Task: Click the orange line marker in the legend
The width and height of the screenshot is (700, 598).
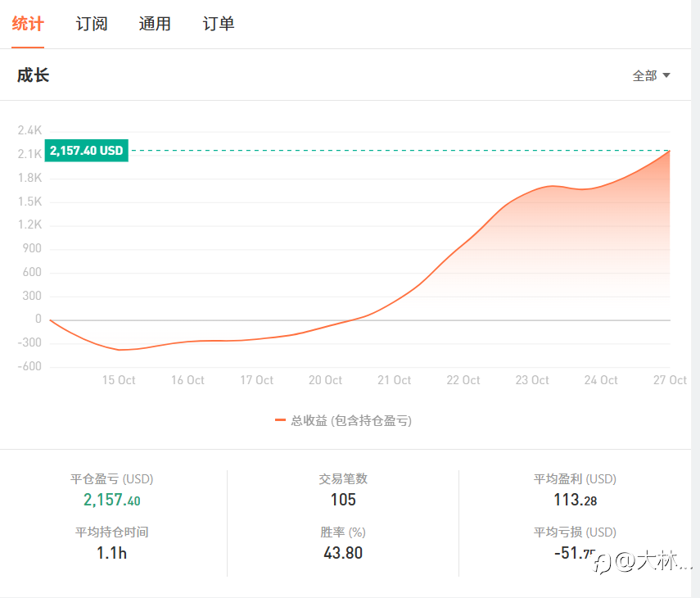Action: click(281, 420)
